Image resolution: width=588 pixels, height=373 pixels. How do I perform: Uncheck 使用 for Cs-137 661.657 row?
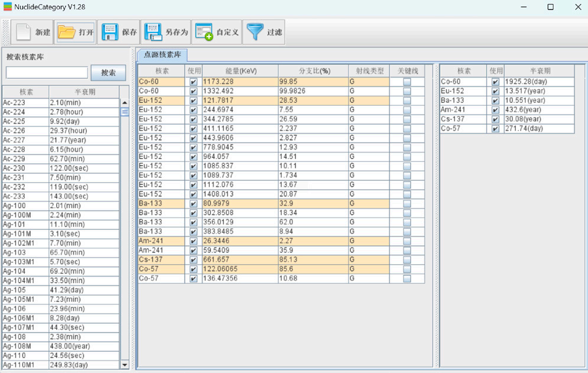coord(193,260)
